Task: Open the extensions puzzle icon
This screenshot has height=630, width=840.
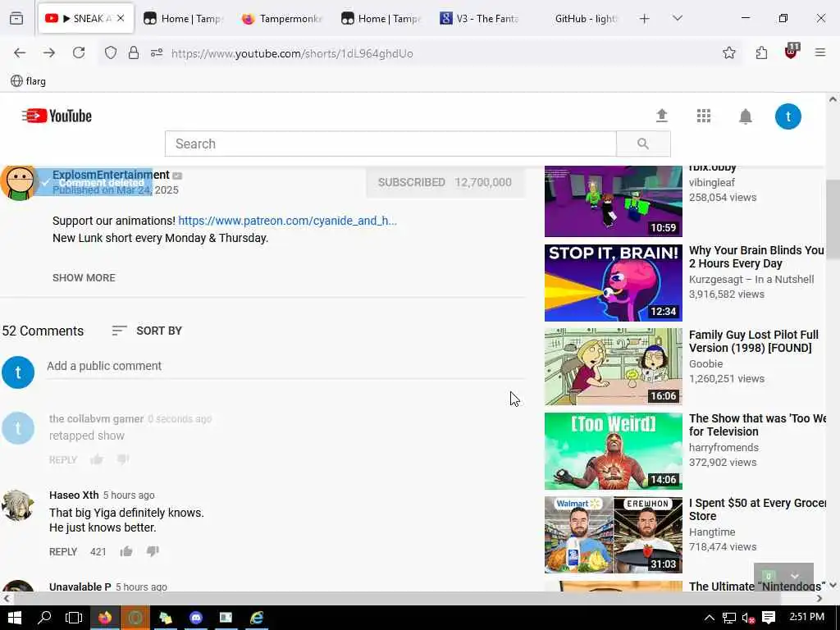Action: click(761, 52)
